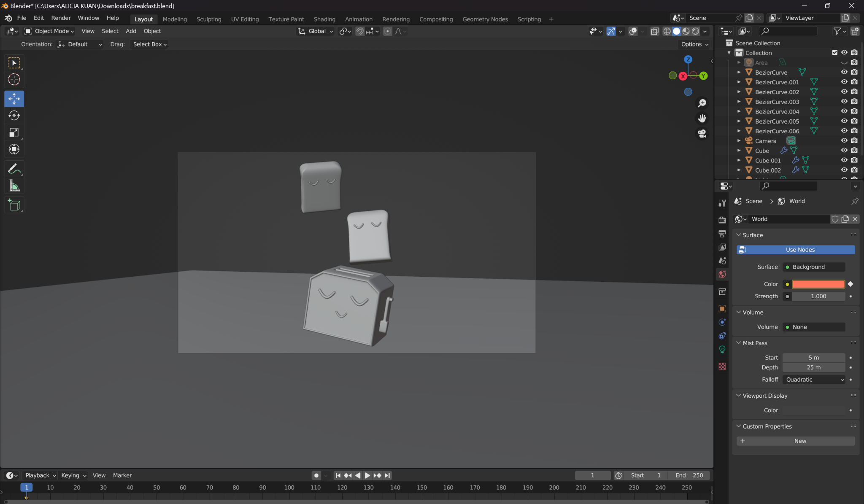Open the Keying popover in timeline
The image size is (864, 504).
point(73,475)
